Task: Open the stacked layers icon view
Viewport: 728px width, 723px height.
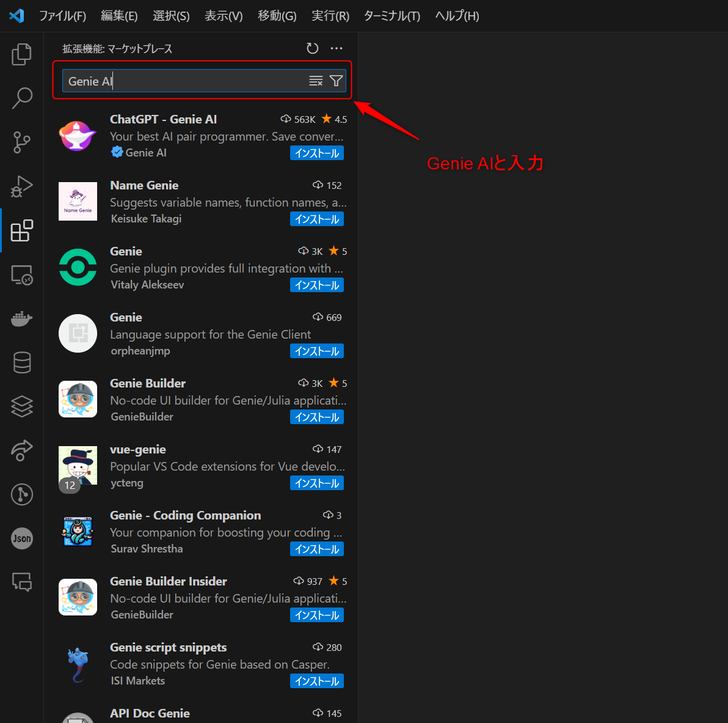Action: (21, 406)
